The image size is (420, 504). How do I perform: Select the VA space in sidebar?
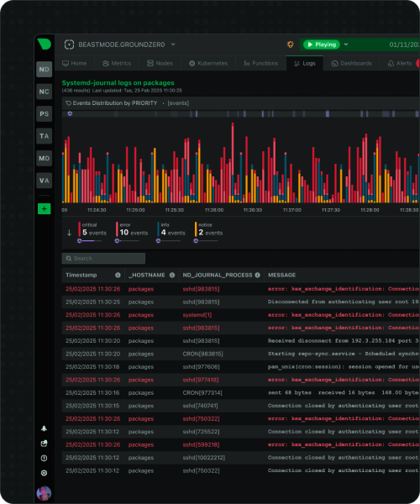click(x=44, y=181)
